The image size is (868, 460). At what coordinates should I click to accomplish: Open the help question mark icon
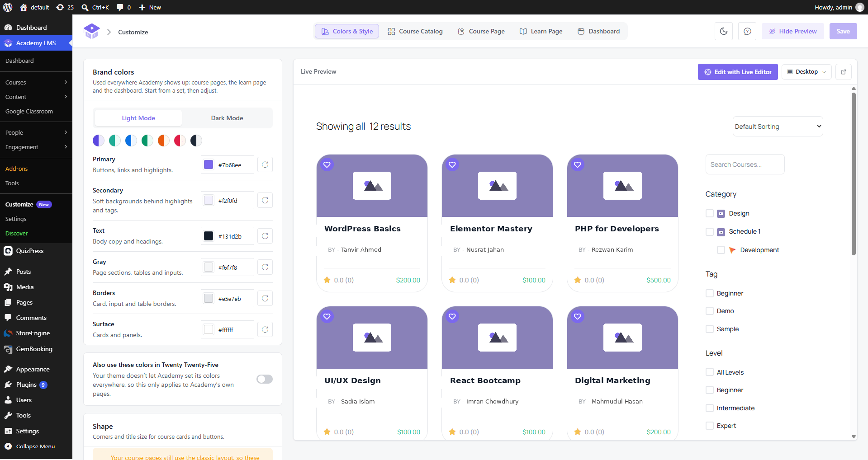tap(747, 31)
